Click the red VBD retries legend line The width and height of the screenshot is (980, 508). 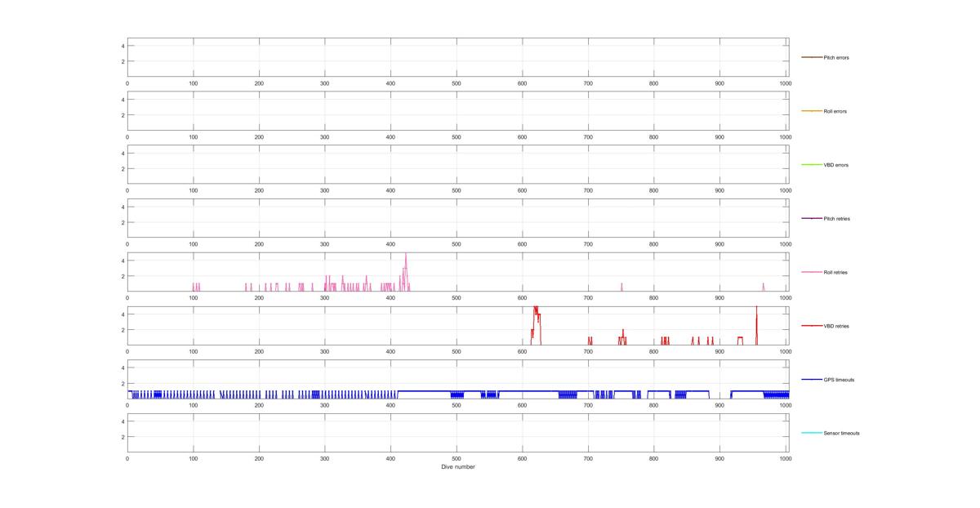click(x=812, y=326)
